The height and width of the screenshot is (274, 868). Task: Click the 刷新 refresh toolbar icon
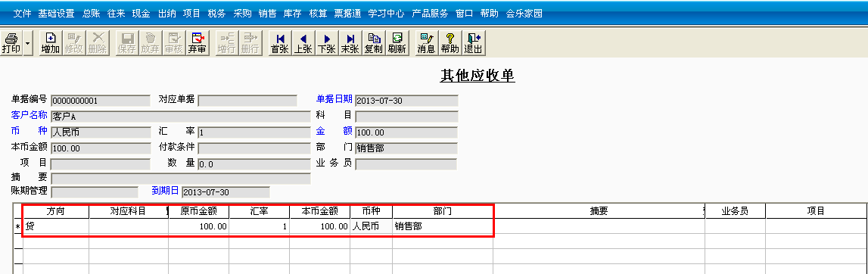[397, 42]
